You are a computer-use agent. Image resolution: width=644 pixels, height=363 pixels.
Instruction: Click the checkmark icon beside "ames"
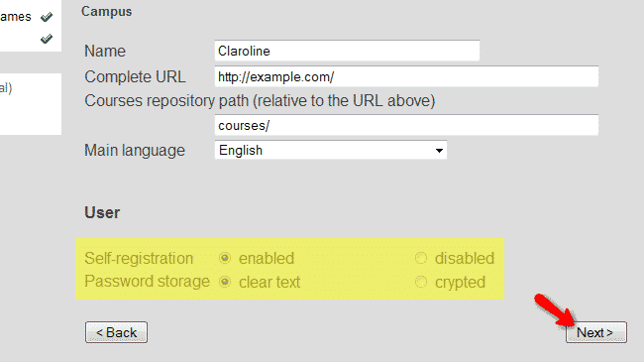[x=47, y=17]
